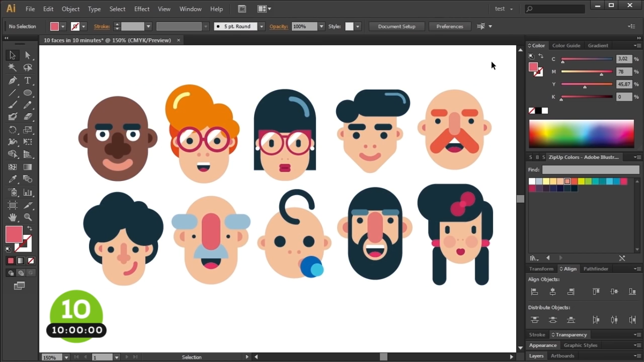
Task: Select the Pen tool
Action: coord(13,81)
